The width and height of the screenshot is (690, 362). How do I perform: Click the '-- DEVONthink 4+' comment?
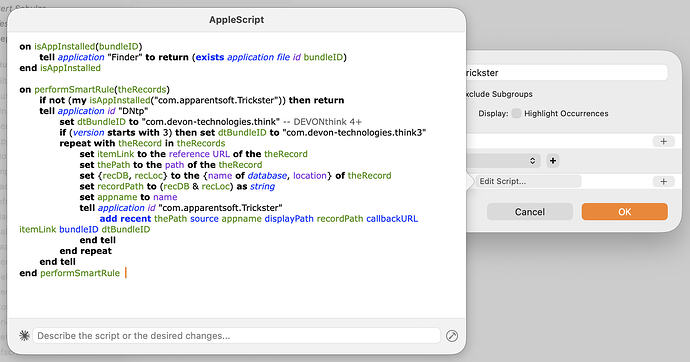pos(322,122)
